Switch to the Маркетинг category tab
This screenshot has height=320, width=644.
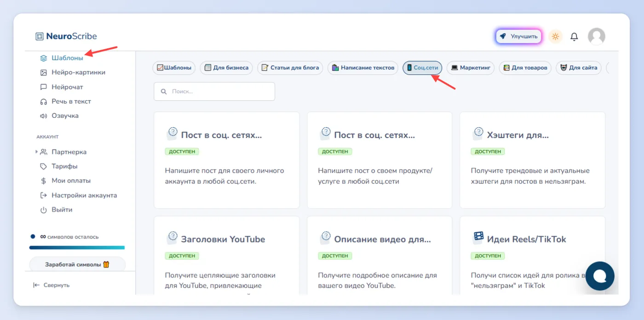click(471, 68)
